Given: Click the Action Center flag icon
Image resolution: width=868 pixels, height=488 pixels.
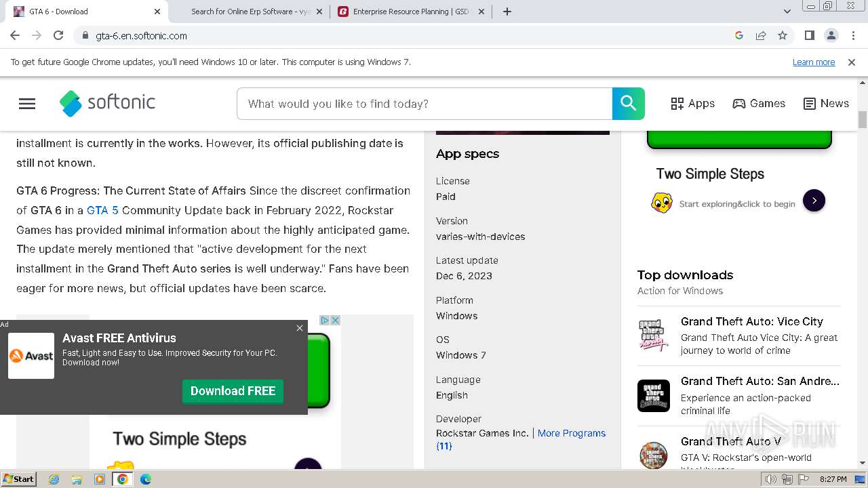Looking at the screenshot, I should coord(802,479).
